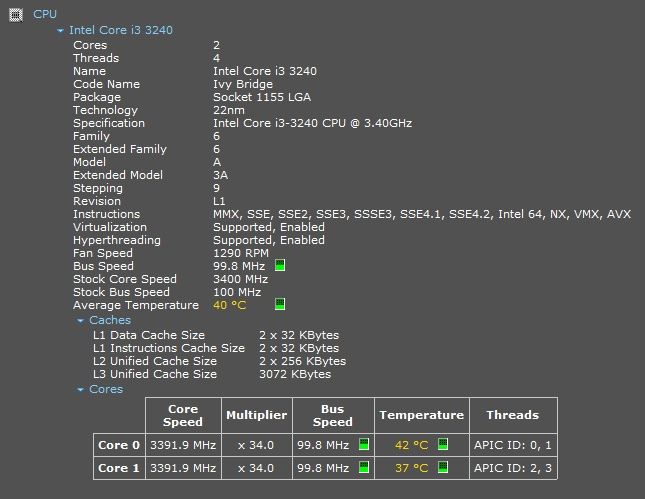Open Core 0 temperature graph icon
The height and width of the screenshot is (499, 645).
[x=443, y=444]
